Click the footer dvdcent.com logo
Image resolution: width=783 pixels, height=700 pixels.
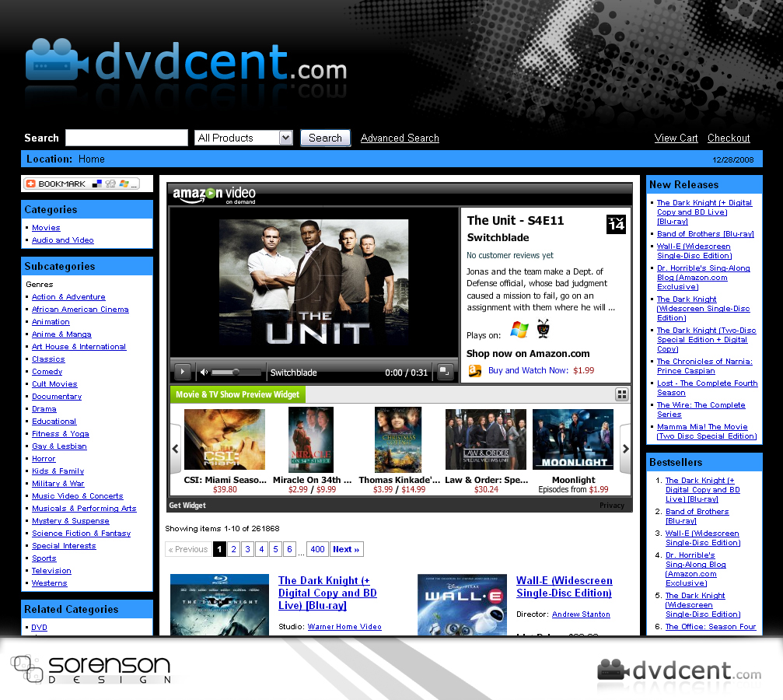click(x=679, y=671)
